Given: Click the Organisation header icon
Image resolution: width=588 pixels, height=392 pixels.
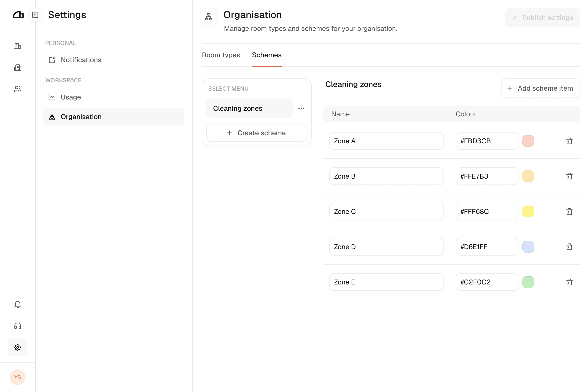Looking at the screenshot, I should pos(209,17).
